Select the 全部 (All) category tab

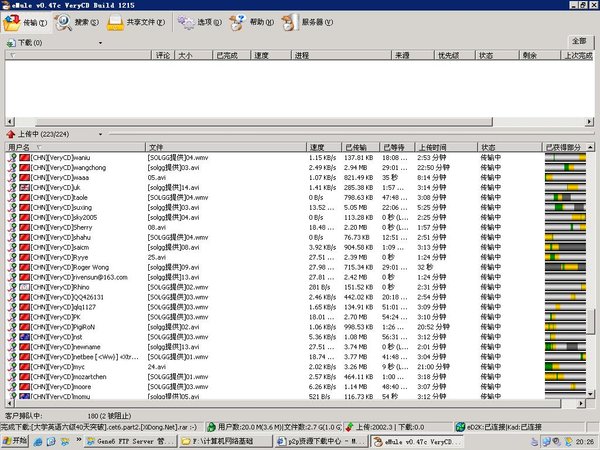tap(579, 40)
